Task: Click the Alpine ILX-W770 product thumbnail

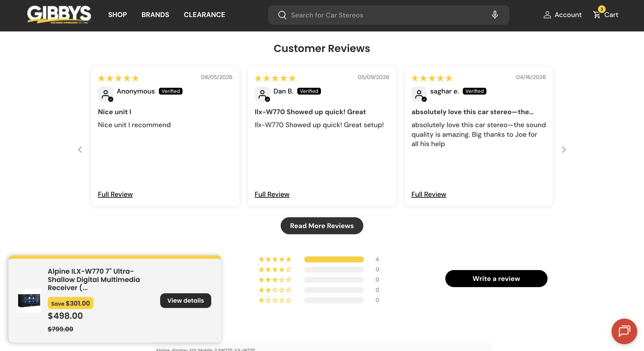Action: pyautogui.click(x=29, y=300)
